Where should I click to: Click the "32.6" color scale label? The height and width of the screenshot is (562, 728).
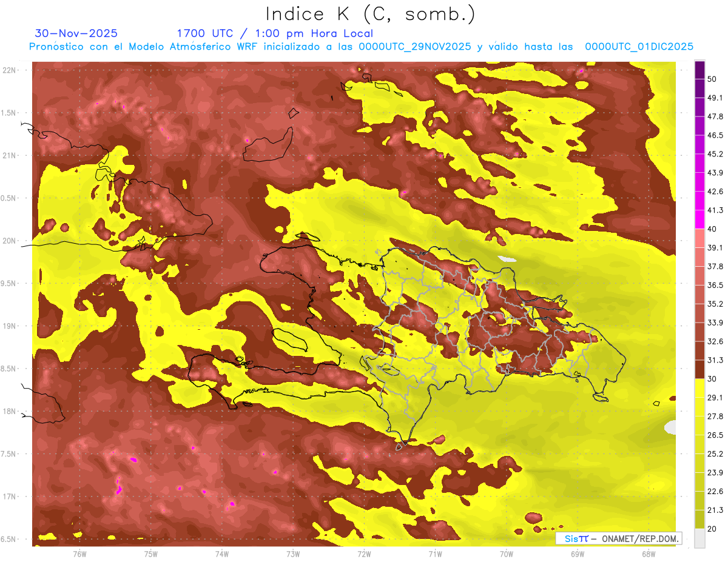tap(715, 341)
